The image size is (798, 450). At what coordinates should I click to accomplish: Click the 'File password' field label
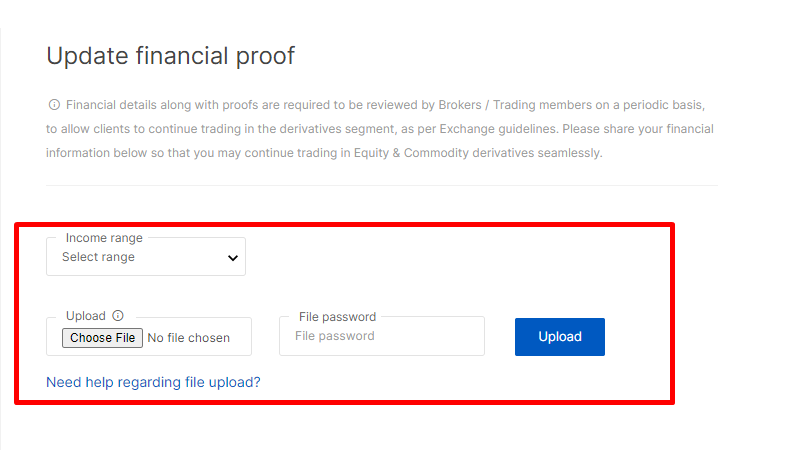click(337, 317)
